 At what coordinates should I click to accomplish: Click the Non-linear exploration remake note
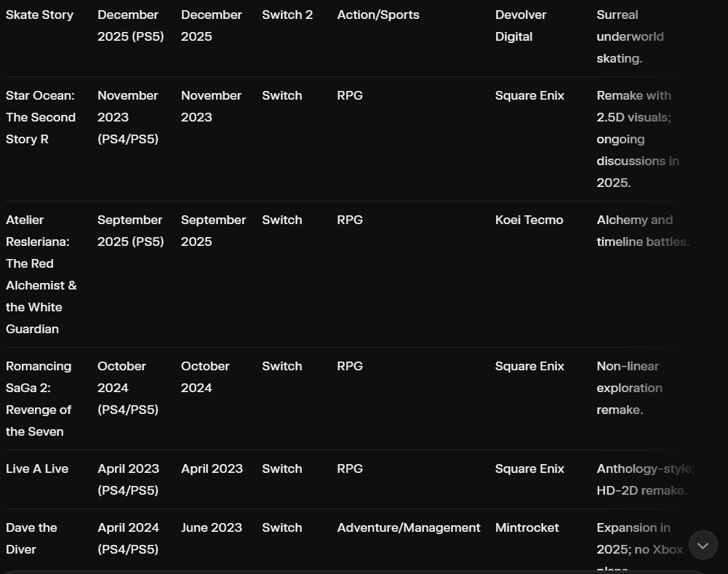pyautogui.click(x=629, y=388)
